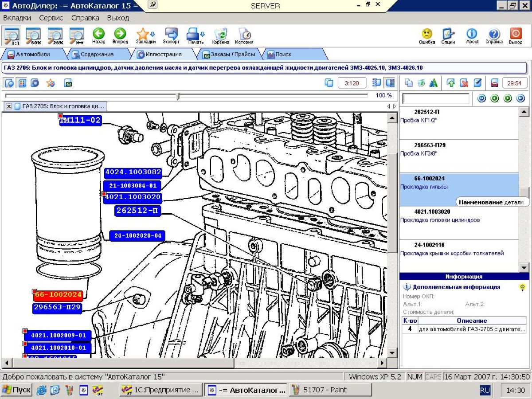532x399 pixels.
Task: Open the Сервис menu
Action: point(51,18)
